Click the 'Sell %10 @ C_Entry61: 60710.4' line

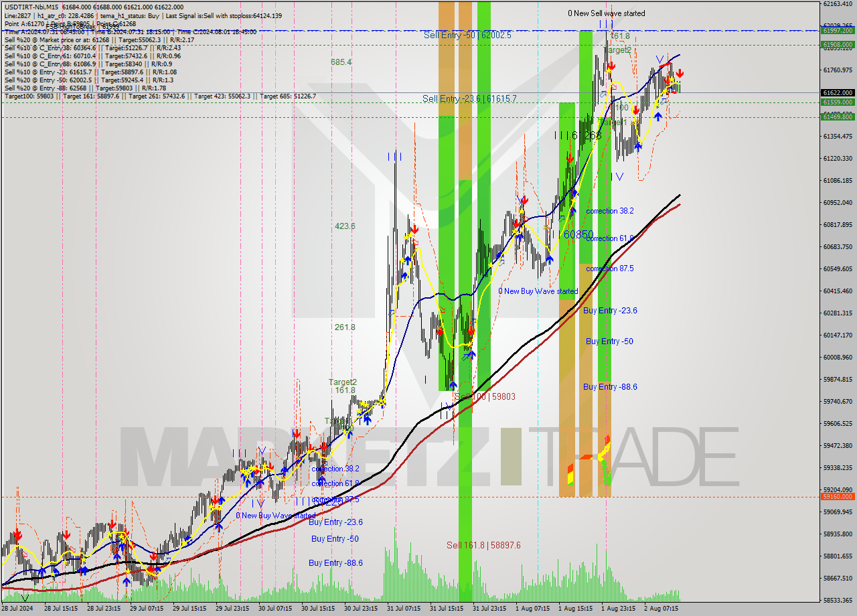[92, 56]
